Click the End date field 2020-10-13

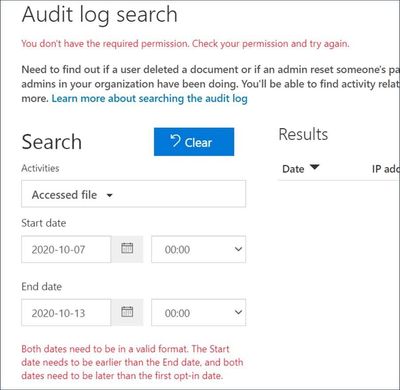coord(66,313)
